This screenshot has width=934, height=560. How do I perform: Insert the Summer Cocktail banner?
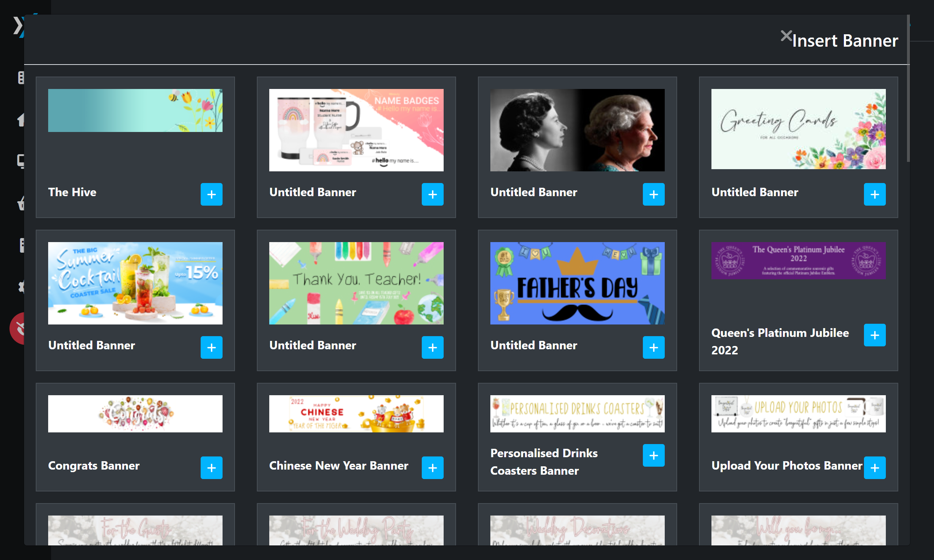211,347
